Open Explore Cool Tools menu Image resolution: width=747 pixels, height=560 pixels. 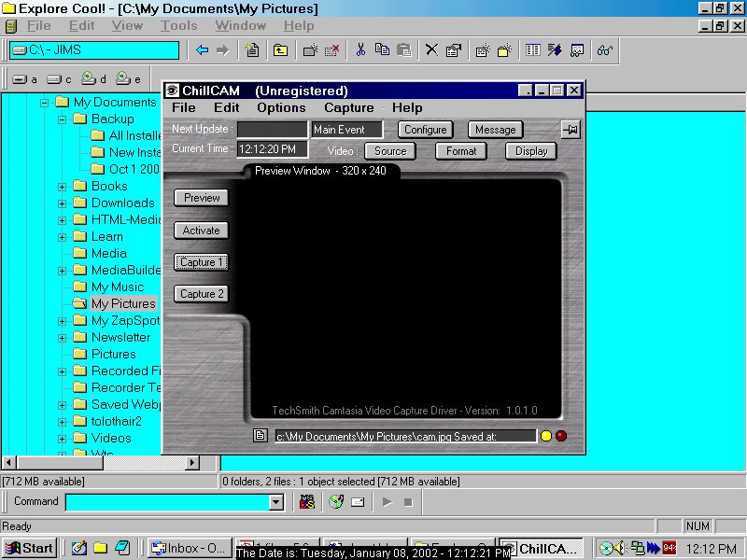click(178, 26)
